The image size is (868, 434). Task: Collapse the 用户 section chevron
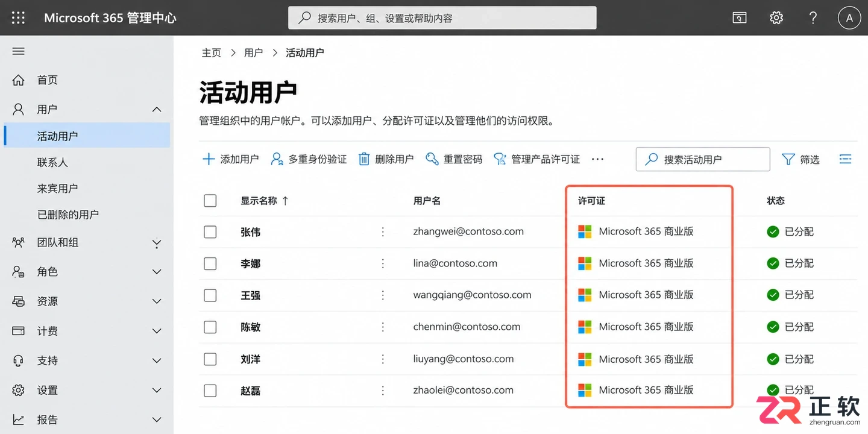[157, 109]
